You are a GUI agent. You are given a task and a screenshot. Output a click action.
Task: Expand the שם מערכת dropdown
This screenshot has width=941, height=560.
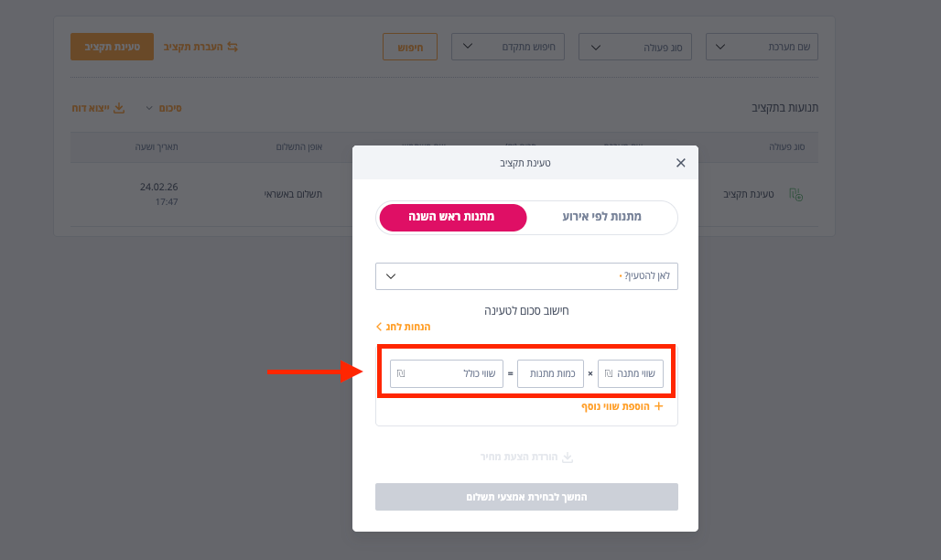click(x=762, y=47)
